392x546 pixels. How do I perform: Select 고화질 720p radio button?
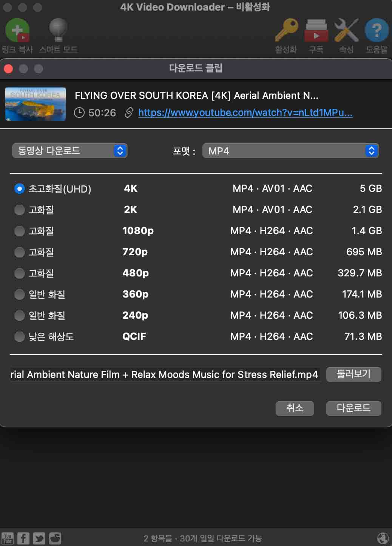point(19,252)
